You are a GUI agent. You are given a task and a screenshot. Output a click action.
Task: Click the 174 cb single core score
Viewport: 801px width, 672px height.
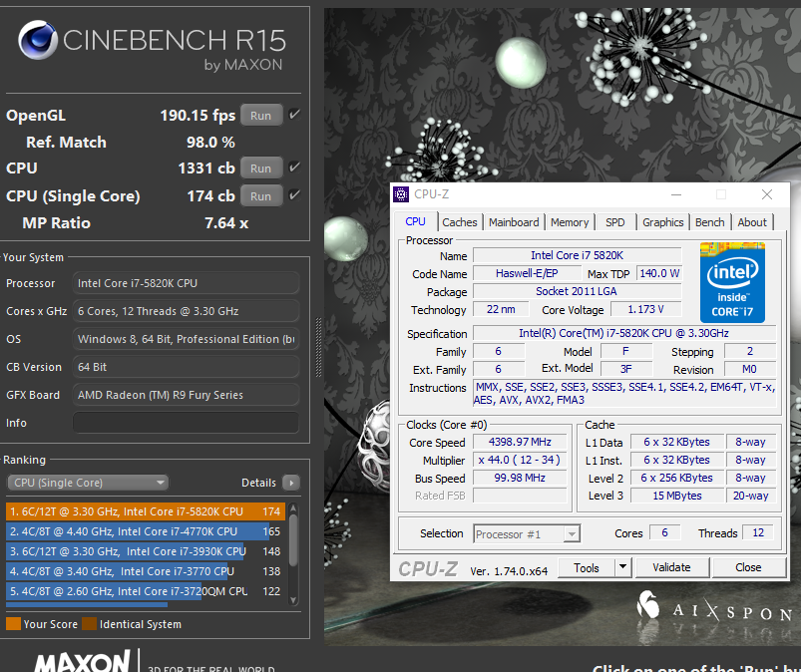(211, 196)
